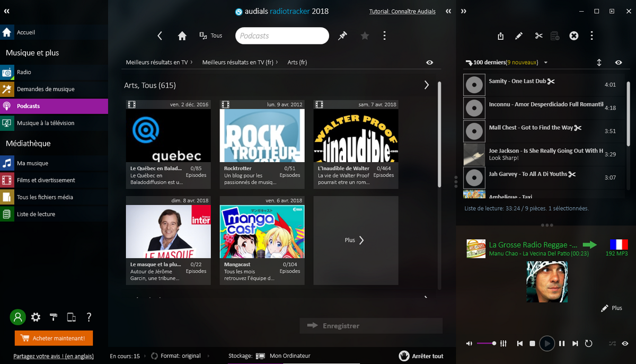Skip to next track
Viewport: 636px width, 364px height.
pyautogui.click(x=575, y=343)
